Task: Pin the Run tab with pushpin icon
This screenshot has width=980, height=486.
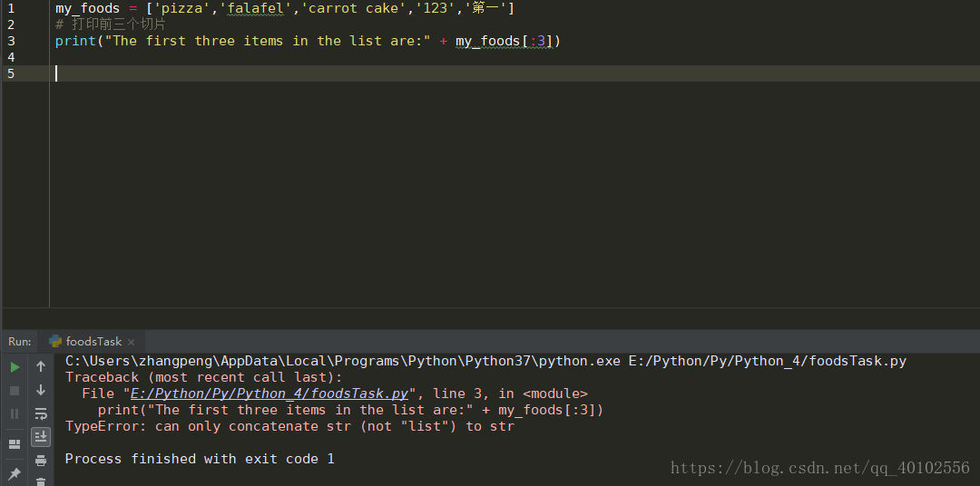Action: point(15,473)
